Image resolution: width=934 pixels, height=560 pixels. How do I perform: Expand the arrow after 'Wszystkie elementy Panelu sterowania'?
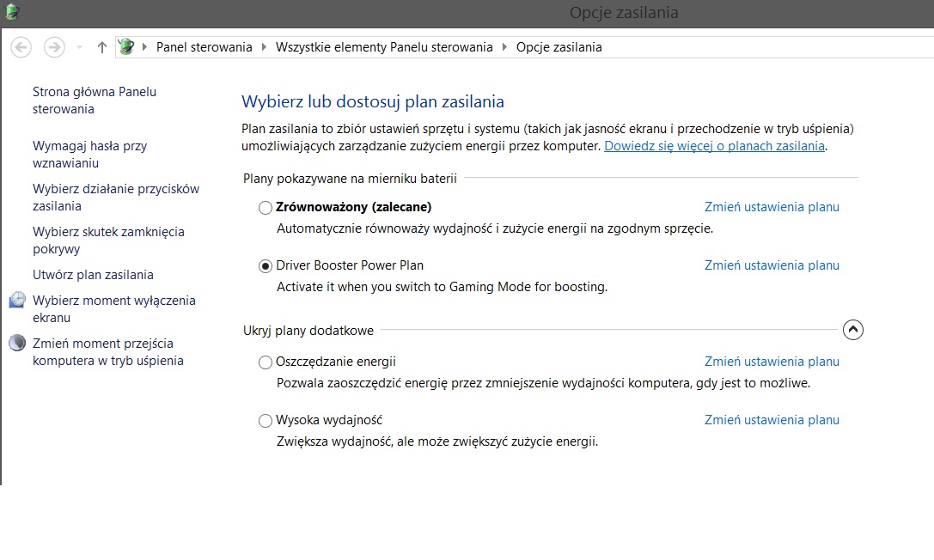click(x=504, y=47)
